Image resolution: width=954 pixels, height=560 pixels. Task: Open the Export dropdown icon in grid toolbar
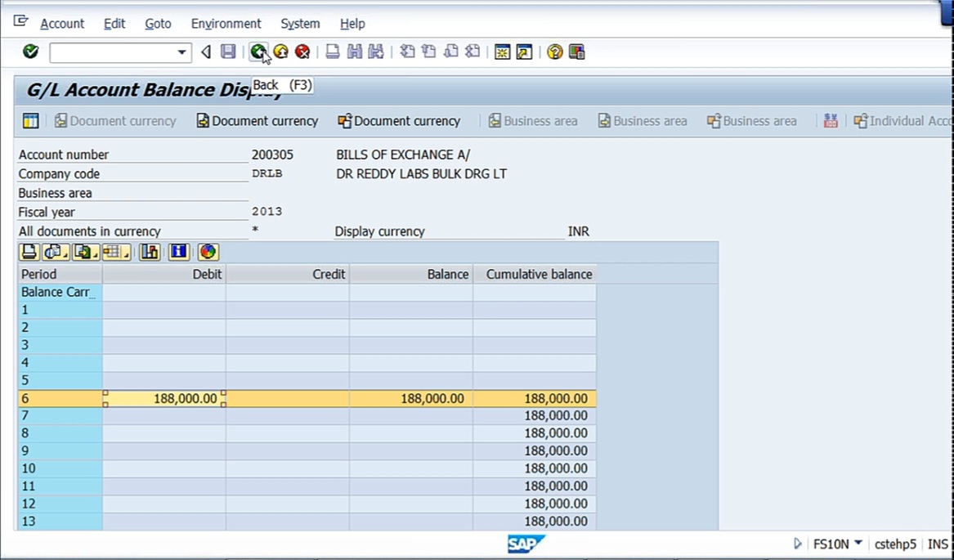click(x=86, y=252)
